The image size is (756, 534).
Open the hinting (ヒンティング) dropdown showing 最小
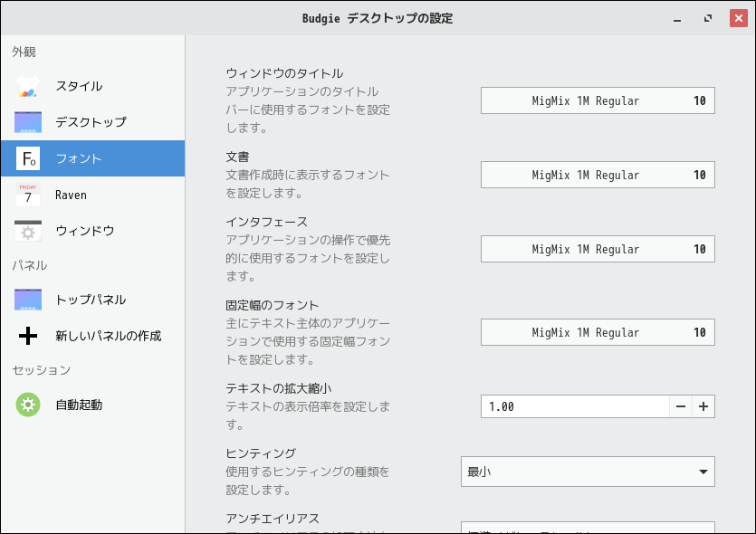click(x=587, y=472)
